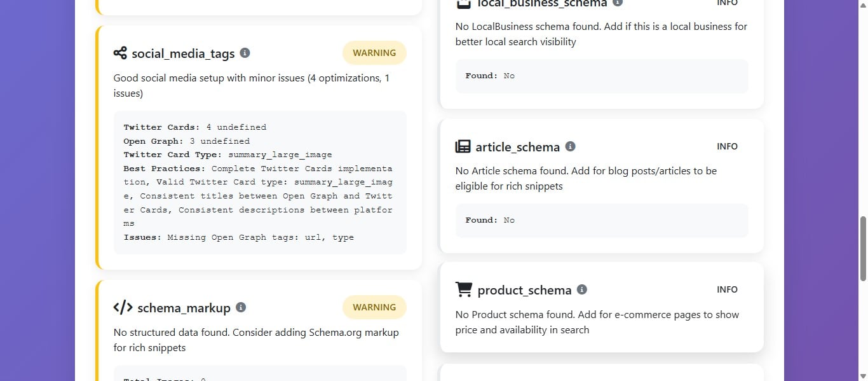
Task: Click the schema_markup heading text
Action: [184, 308]
